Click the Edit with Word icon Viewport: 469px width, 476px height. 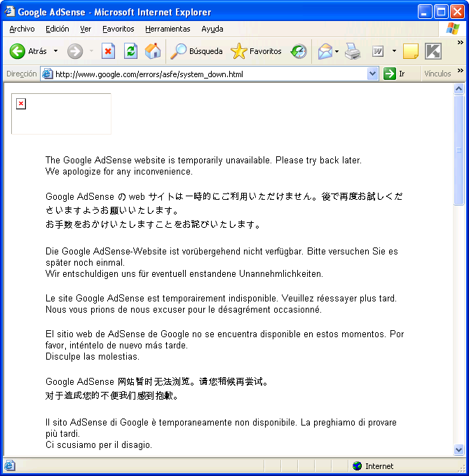378,51
